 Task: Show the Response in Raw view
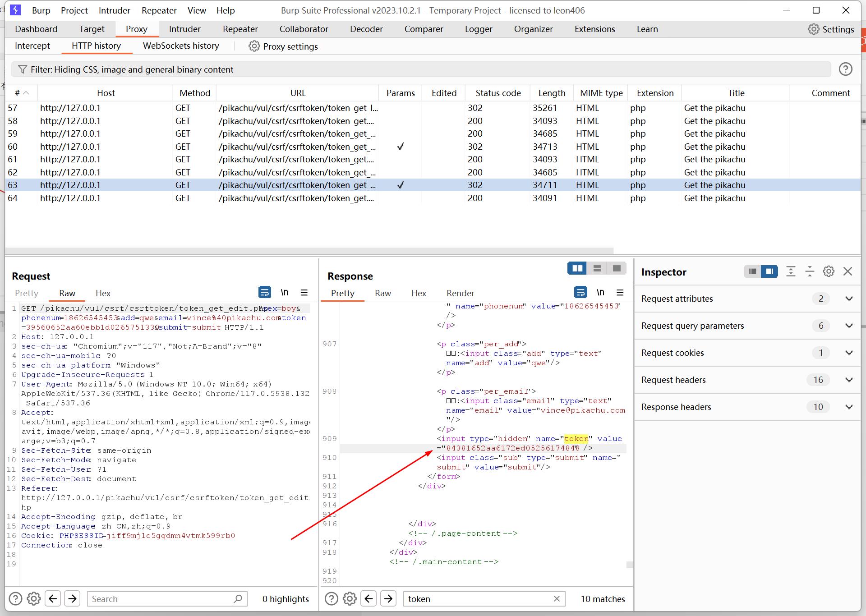click(382, 293)
